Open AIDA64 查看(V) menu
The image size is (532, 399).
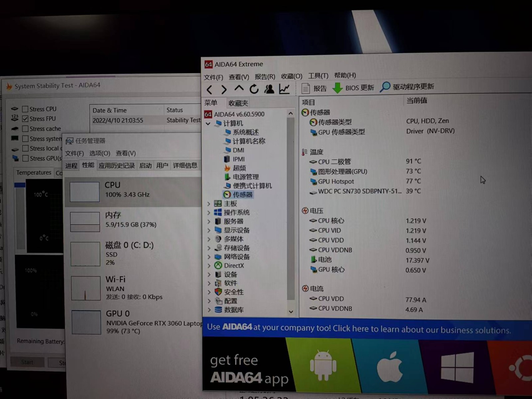tap(239, 77)
